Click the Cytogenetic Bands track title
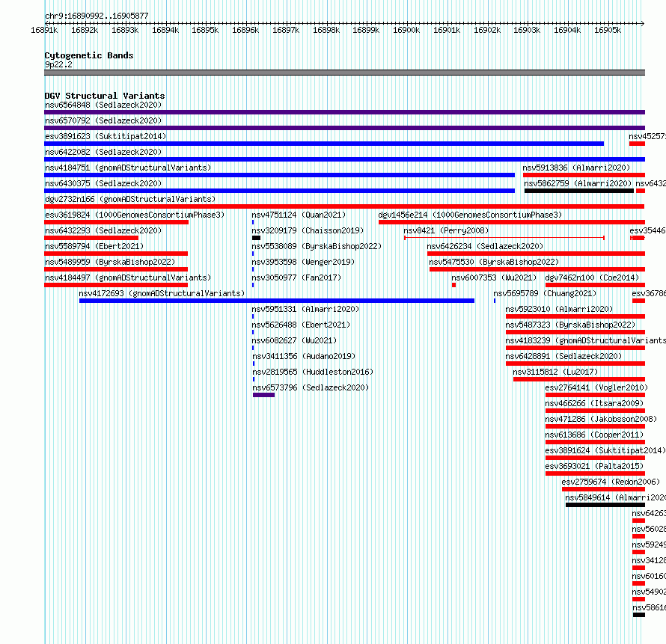This screenshot has width=666, height=644. pyautogui.click(x=89, y=55)
